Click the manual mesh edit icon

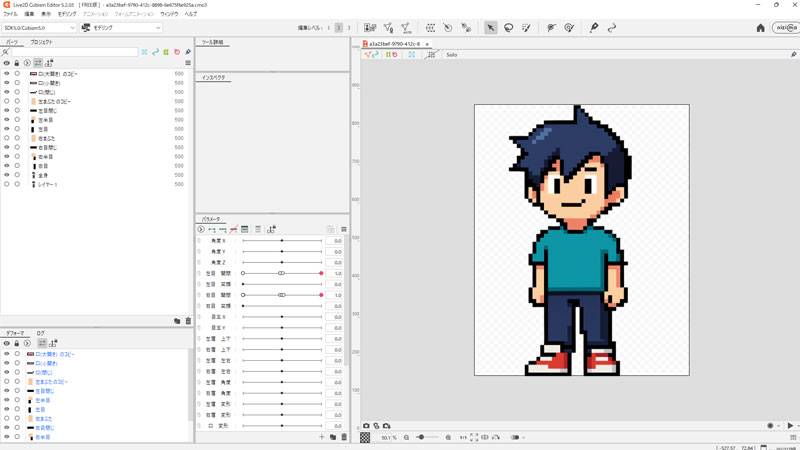(388, 28)
